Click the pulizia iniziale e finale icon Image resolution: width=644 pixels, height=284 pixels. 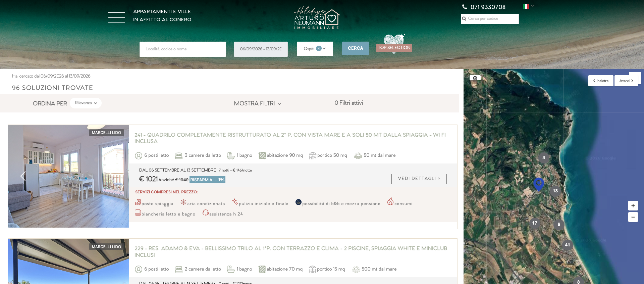235,202
